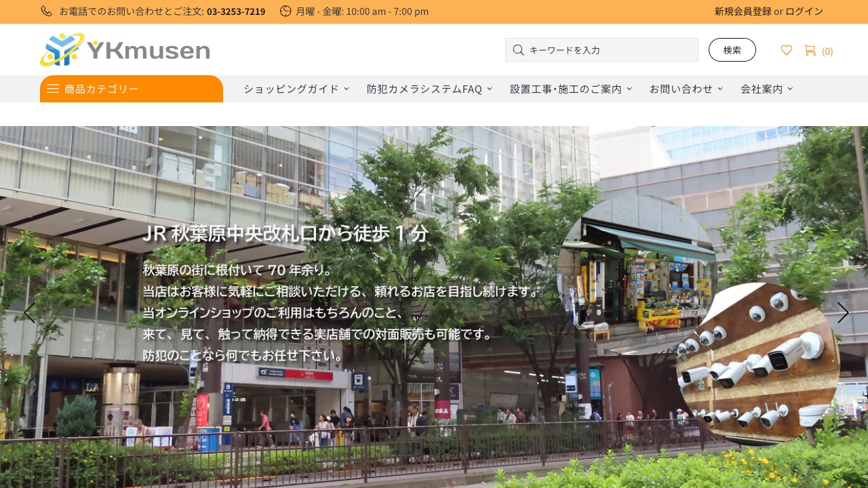The width and height of the screenshot is (868, 488).
Task: Open the お問い合わせ menu
Action: (x=686, y=89)
